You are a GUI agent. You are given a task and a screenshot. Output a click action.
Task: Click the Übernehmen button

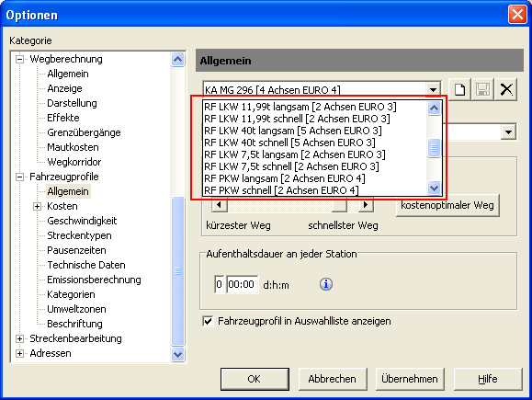[x=410, y=379]
